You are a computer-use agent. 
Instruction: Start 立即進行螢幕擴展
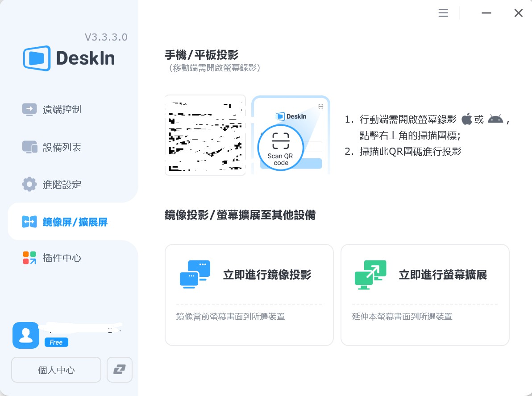425,295
